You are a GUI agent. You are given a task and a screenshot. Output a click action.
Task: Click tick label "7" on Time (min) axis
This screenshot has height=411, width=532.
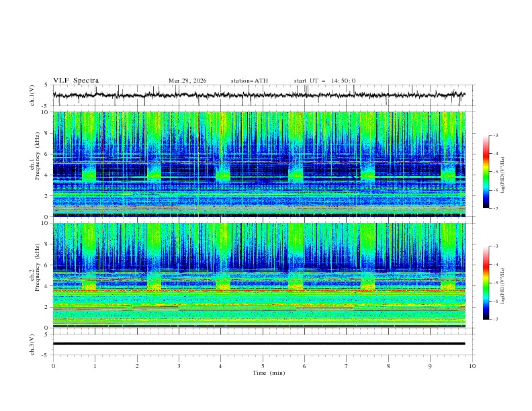pyautogui.click(x=347, y=366)
